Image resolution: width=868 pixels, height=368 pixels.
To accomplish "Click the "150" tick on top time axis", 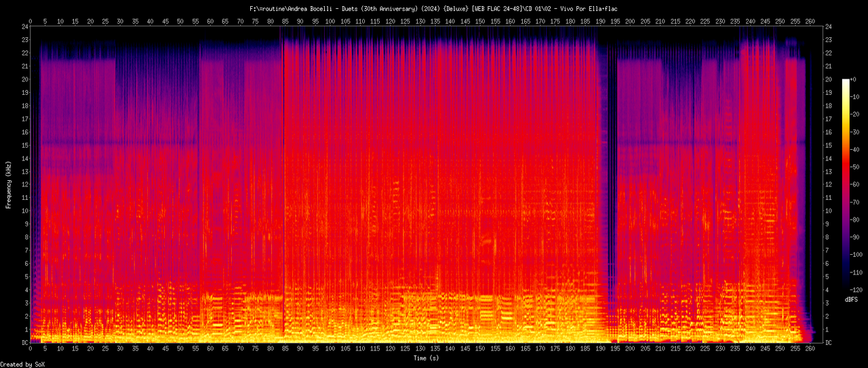I will click(x=480, y=21).
